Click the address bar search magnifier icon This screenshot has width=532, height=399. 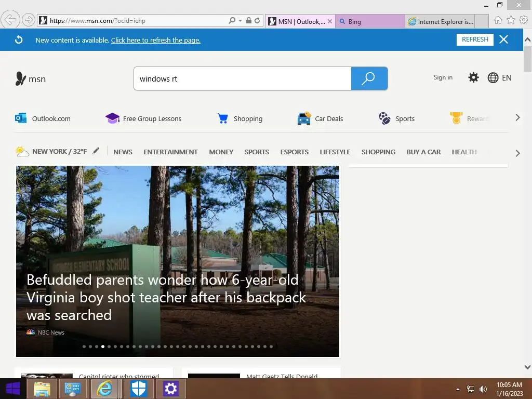(x=232, y=20)
